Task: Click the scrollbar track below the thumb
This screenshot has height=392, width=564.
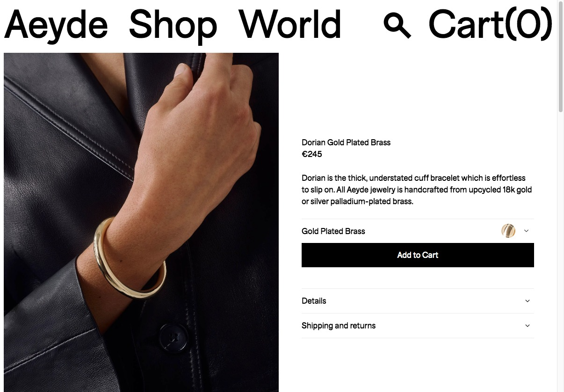Action: point(561,252)
